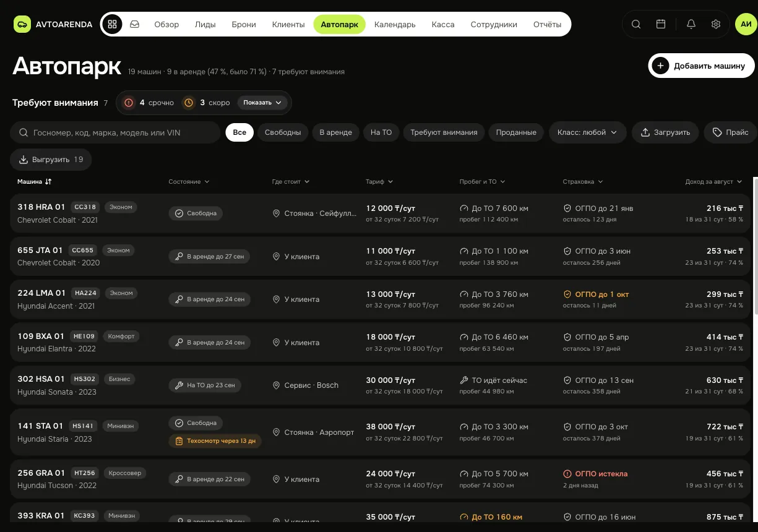This screenshot has width=758, height=532.
Task: Click the Техосмотр через 13 дн badge
Action: point(215,441)
